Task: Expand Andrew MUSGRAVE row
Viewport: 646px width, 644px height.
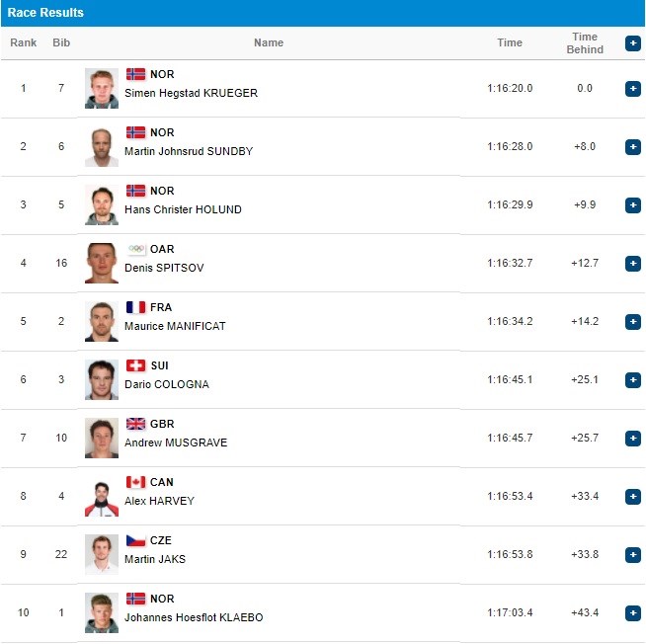Action: (632, 438)
